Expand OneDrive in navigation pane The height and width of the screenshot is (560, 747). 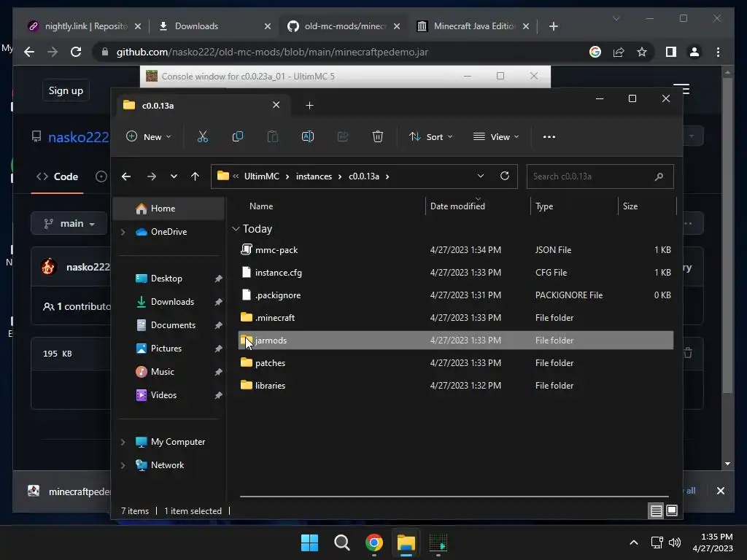click(123, 232)
